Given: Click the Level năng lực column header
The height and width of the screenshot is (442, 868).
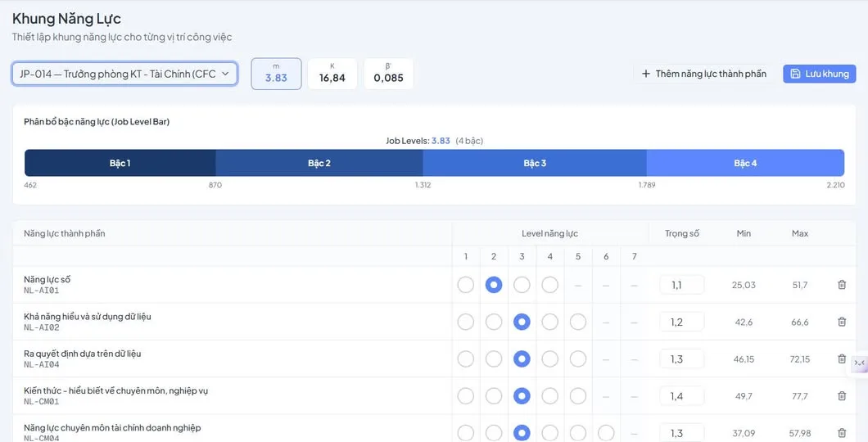Looking at the screenshot, I should click(549, 233).
